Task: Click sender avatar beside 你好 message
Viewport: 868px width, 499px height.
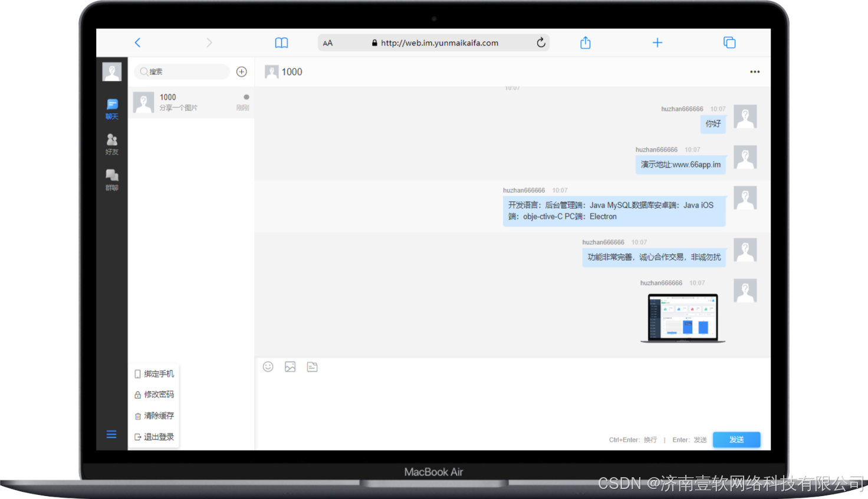Action: point(745,117)
